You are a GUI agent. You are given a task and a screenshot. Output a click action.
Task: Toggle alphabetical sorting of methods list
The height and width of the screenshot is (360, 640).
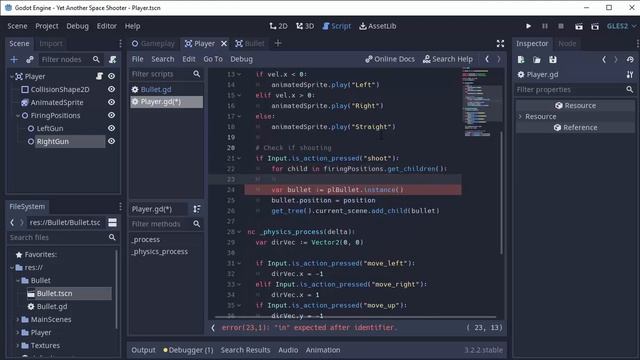click(197, 209)
